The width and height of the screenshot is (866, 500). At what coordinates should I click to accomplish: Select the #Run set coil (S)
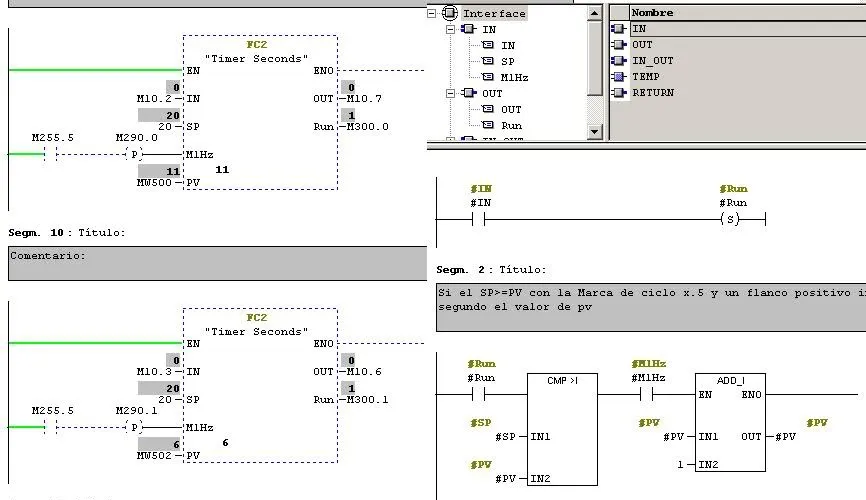732,218
